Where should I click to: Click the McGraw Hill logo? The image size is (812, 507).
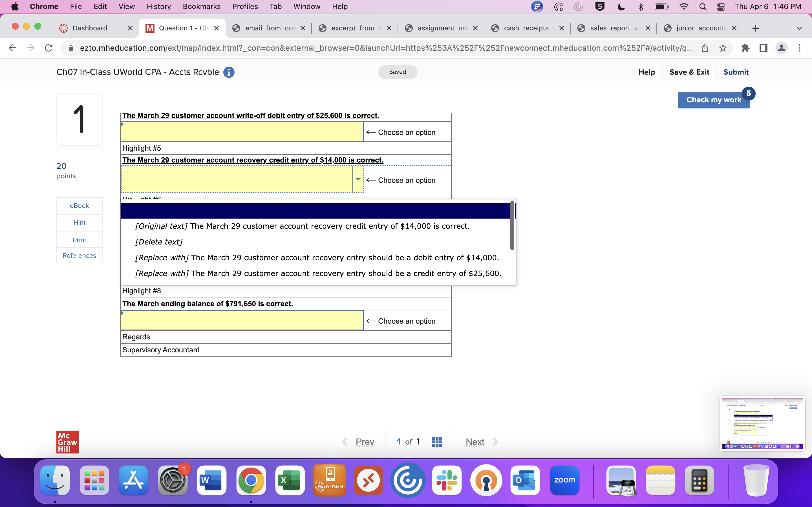(x=67, y=442)
